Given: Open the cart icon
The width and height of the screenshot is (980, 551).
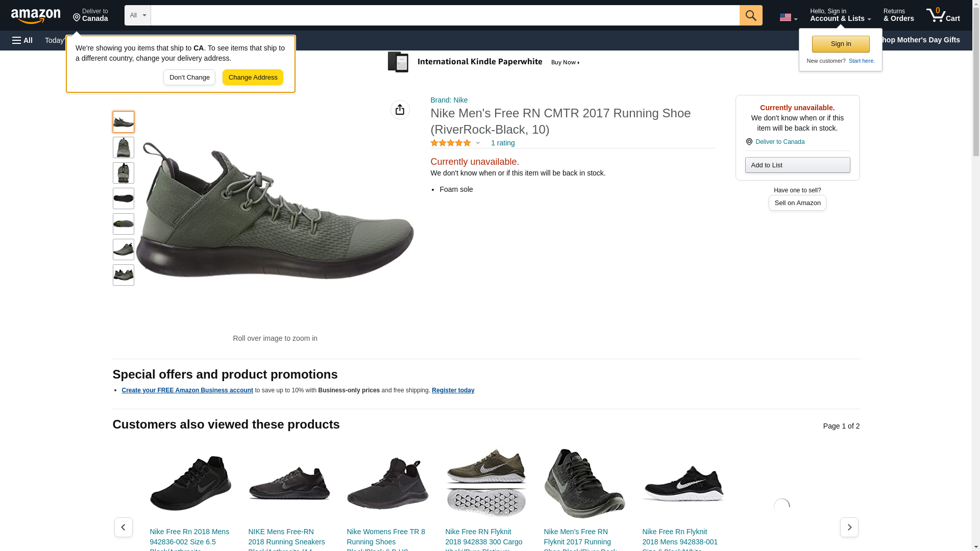Looking at the screenshot, I should pos(943,15).
